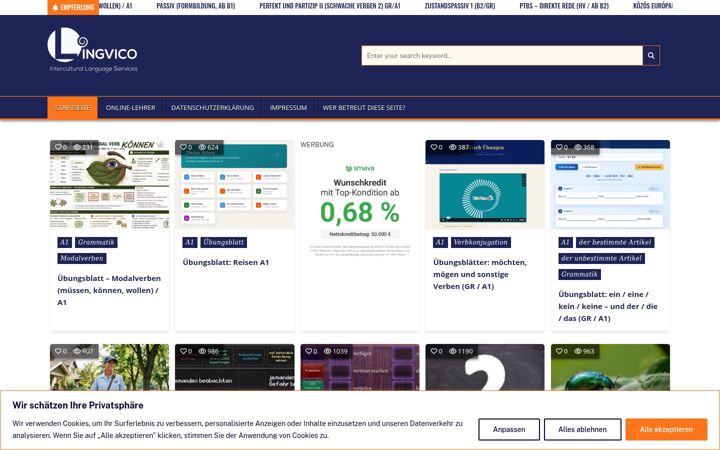Open Übungsblatt: Reisen A1 article title

pyautogui.click(x=226, y=262)
